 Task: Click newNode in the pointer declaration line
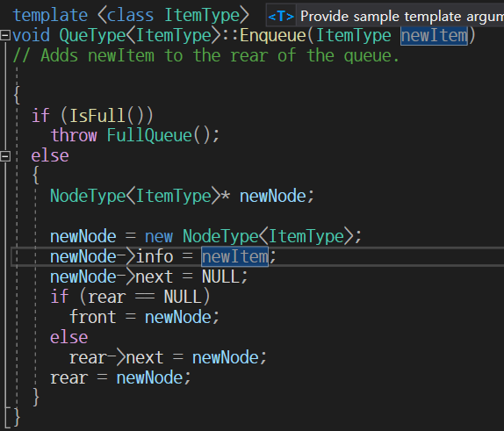click(273, 196)
